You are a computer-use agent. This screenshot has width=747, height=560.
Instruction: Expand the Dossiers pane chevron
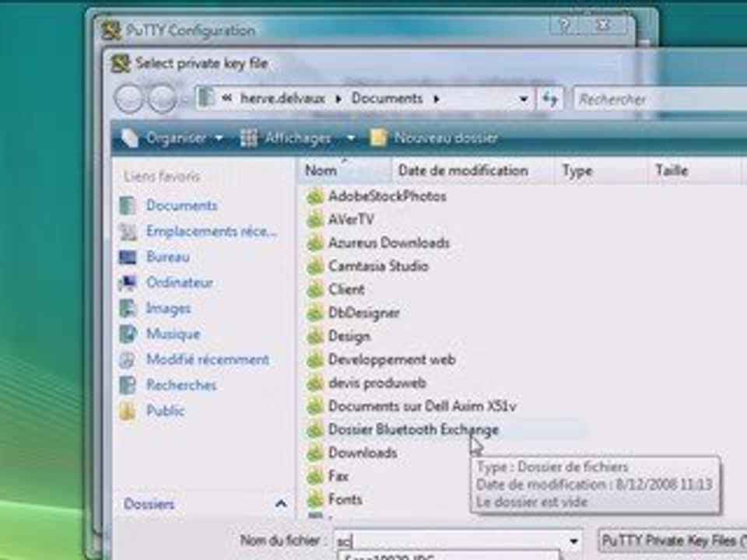tap(281, 504)
